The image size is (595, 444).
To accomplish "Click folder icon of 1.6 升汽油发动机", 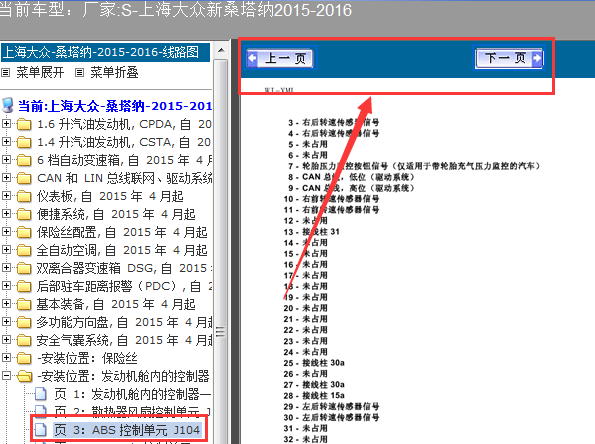I will (x=24, y=124).
